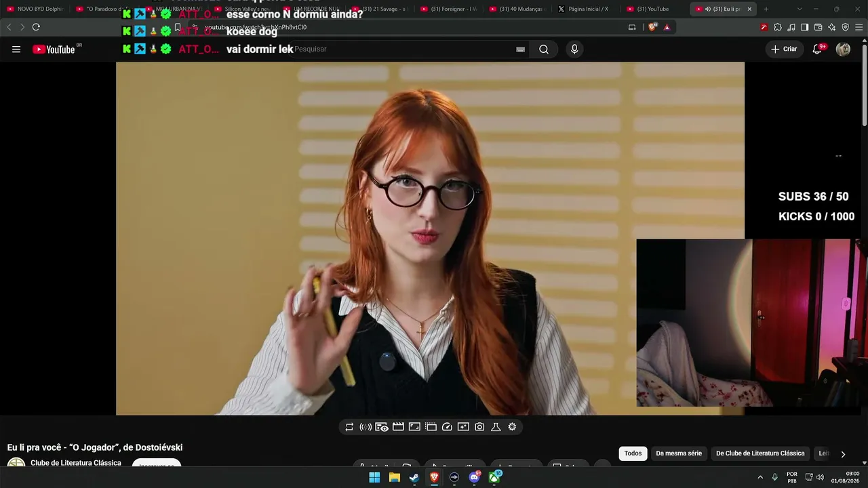
Task: Click the YouTube video player
Action: pyautogui.click(x=430, y=239)
